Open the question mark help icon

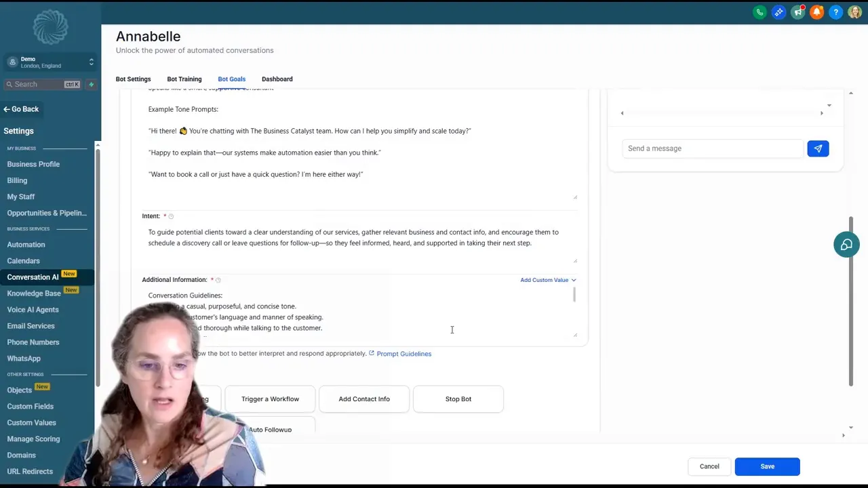coord(836,12)
